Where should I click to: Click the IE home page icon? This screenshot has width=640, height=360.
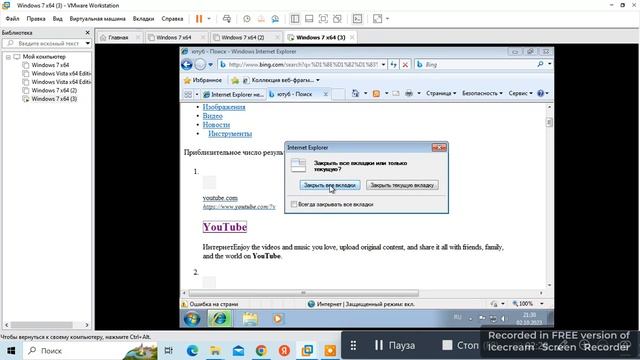click(x=356, y=93)
